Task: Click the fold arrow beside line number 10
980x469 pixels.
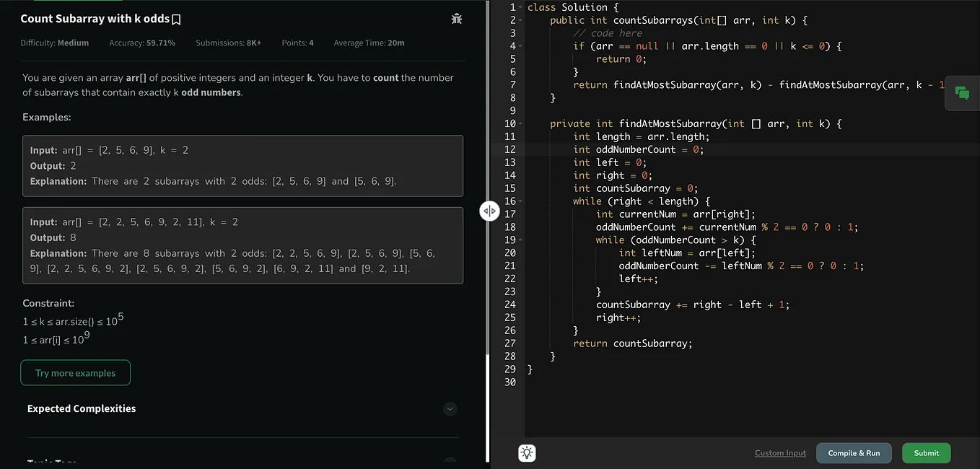Action: click(522, 123)
